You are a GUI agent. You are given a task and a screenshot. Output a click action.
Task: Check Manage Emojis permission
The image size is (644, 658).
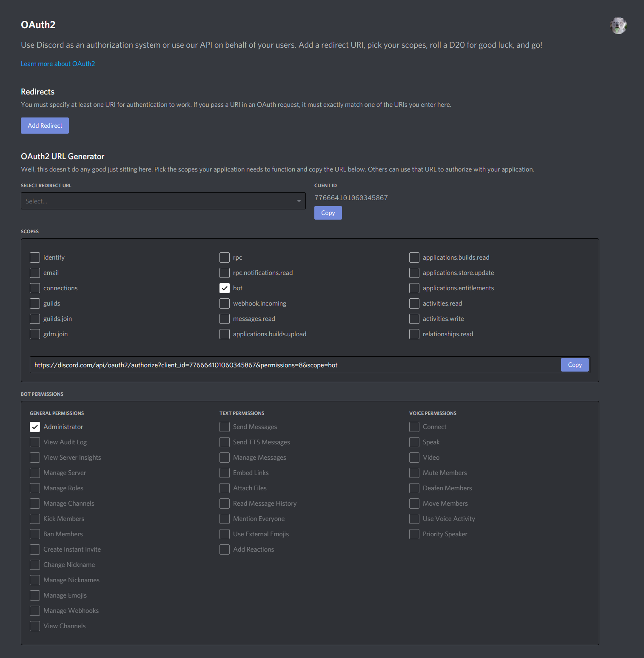35,595
